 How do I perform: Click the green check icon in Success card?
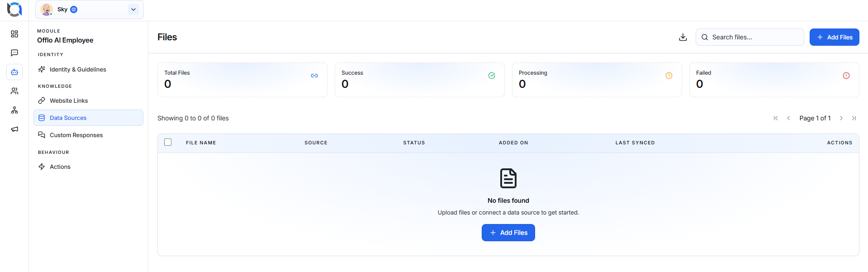pyautogui.click(x=492, y=76)
